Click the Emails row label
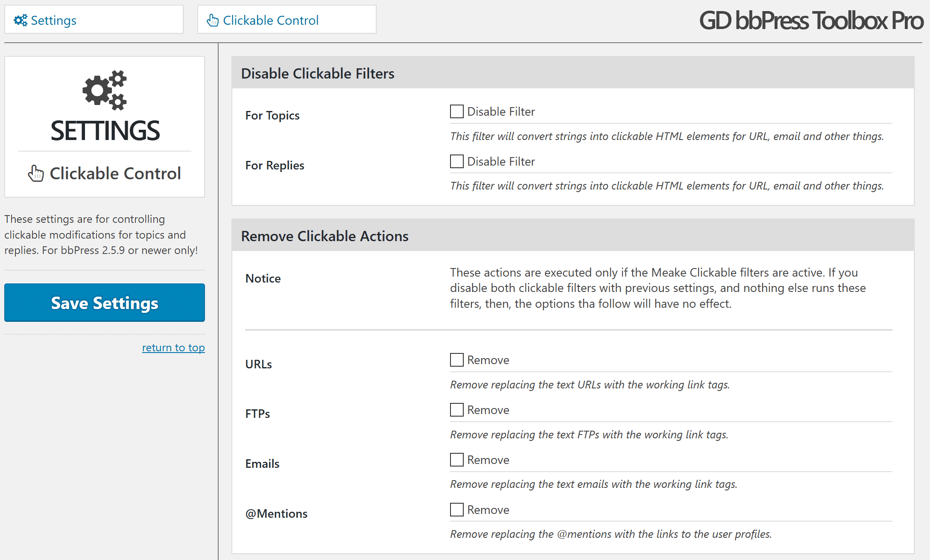The image size is (930, 560). (262, 464)
